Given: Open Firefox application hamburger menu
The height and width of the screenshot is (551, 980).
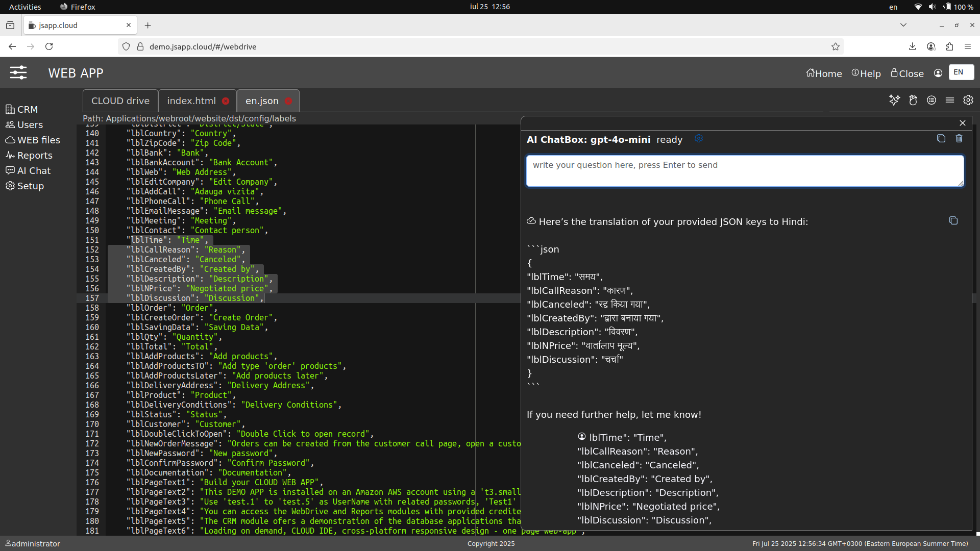Looking at the screenshot, I should pyautogui.click(x=968, y=46).
